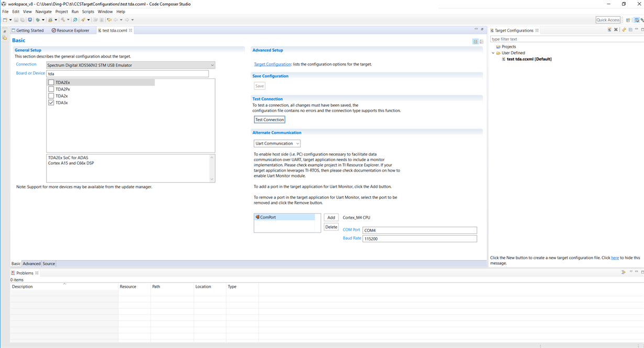Switch to the Advanced bottom tab
Viewport: 644px width, 348px height.
31,264
